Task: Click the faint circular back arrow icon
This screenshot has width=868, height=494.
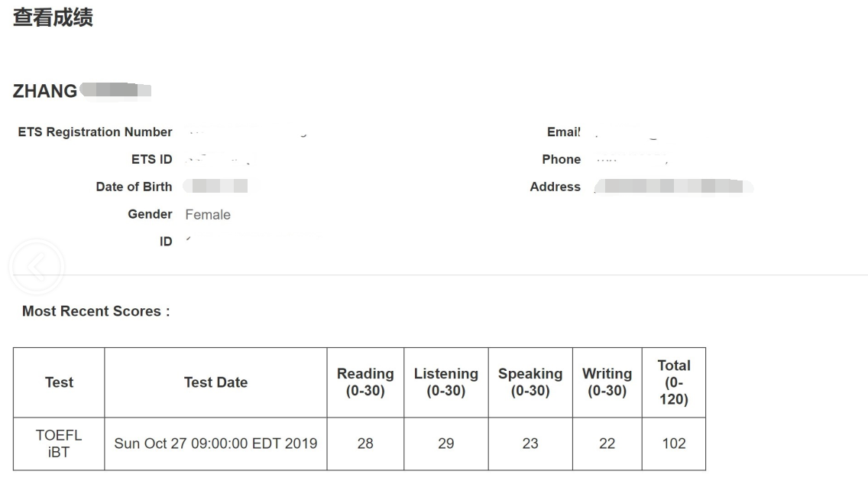Action: pos(37,268)
